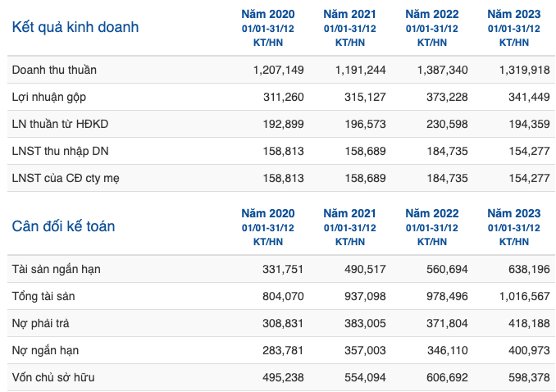Select the value 331,751
The height and width of the screenshot is (392, 556).
(283, 269)
